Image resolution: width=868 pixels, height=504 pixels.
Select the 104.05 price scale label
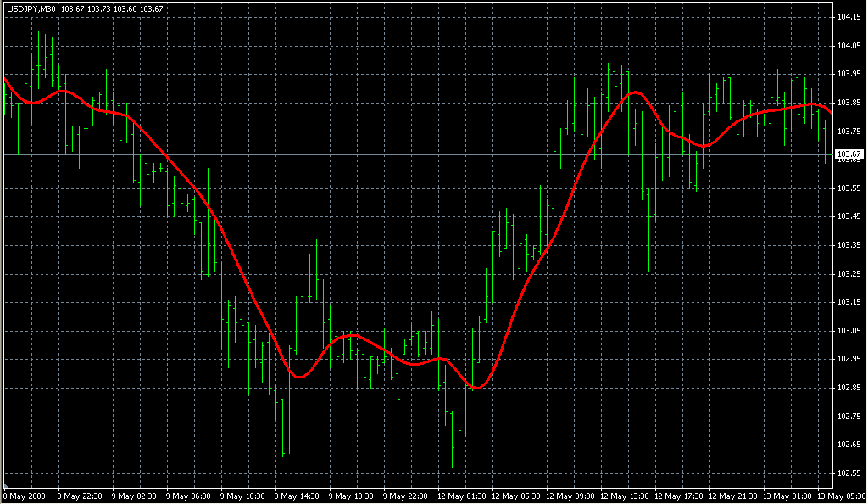[849, 46]
